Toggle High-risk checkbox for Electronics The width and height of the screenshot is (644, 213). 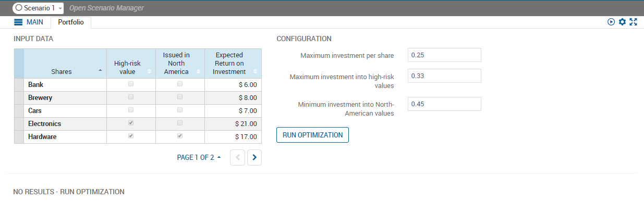[x=131, y=123]
